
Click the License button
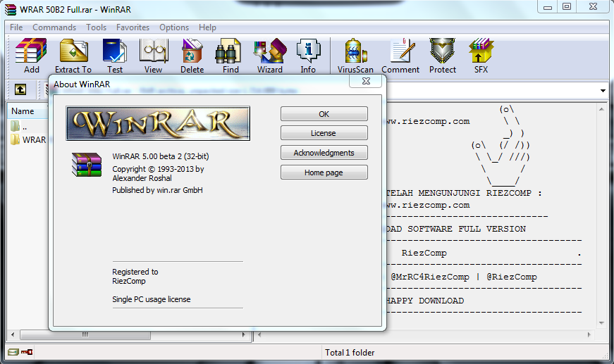coord(324,133)
